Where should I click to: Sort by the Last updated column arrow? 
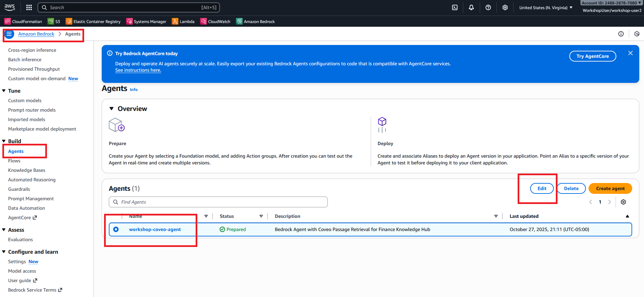pos(627,216)
